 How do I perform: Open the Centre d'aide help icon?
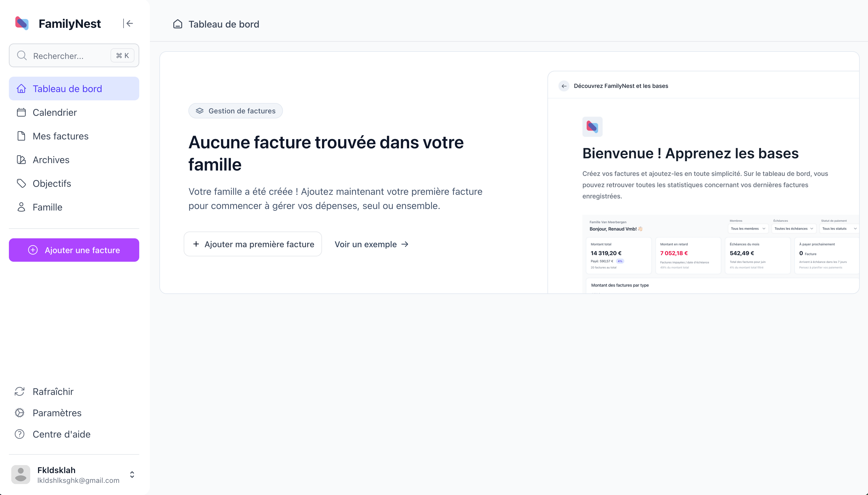(20, 434)
